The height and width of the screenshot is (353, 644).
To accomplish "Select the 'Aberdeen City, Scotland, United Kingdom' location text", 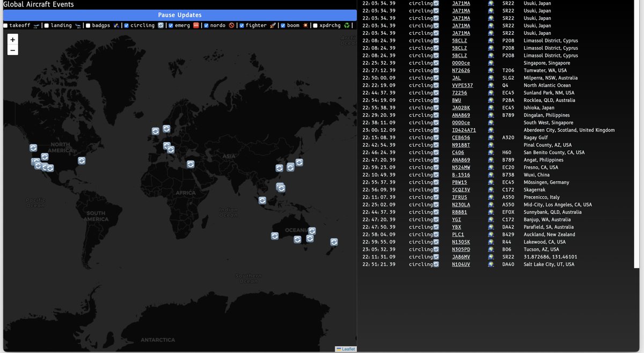I will [x=569, y=130].
